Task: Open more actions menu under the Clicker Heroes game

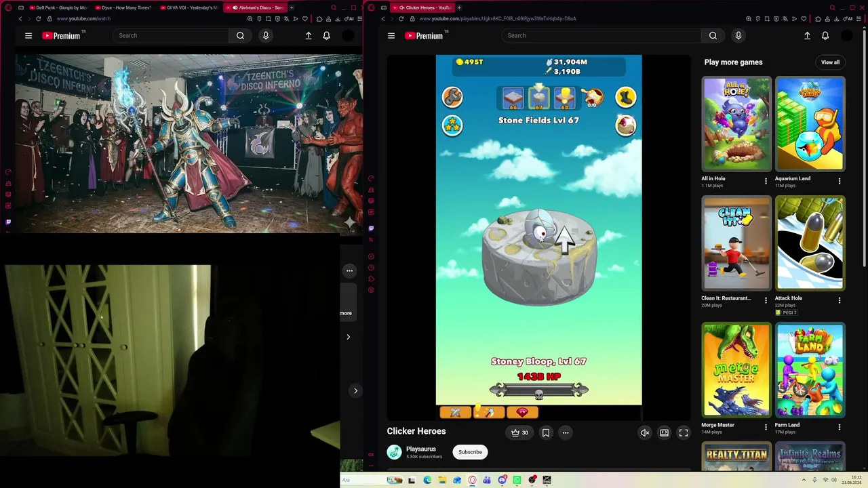Action: click(x=565, y=432)
